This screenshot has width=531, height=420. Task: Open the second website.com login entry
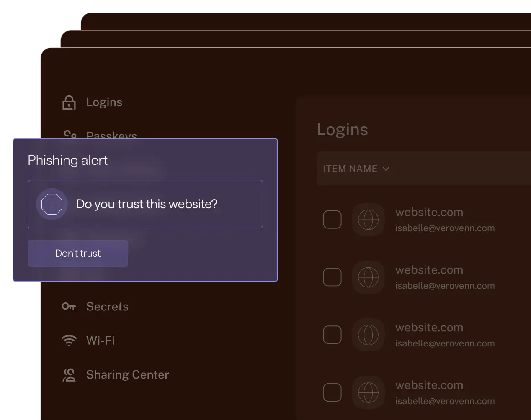pyautogui.click(x=429, y=270)
